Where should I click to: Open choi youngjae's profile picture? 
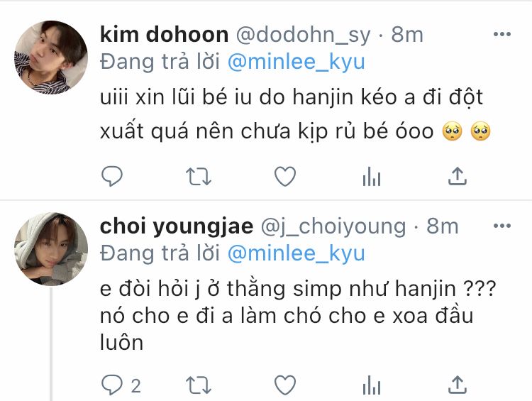click(x=51, y=249)
